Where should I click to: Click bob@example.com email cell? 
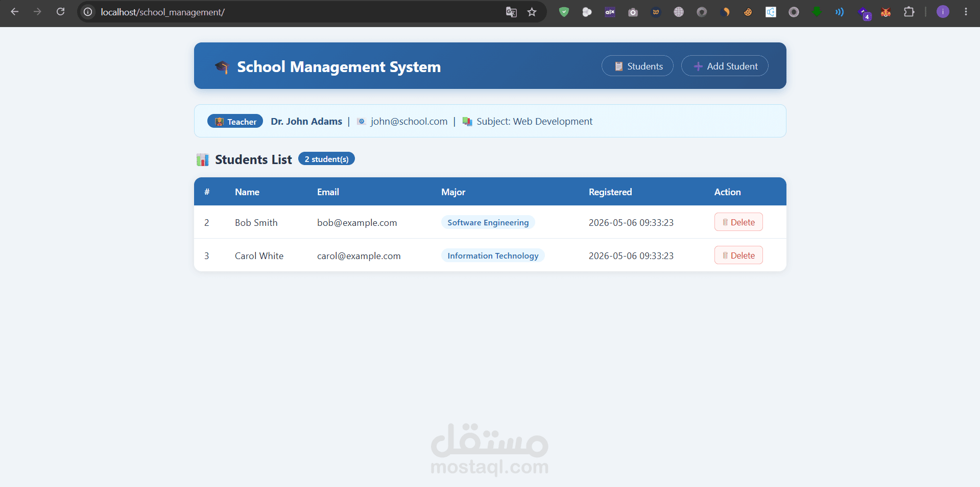357,222
